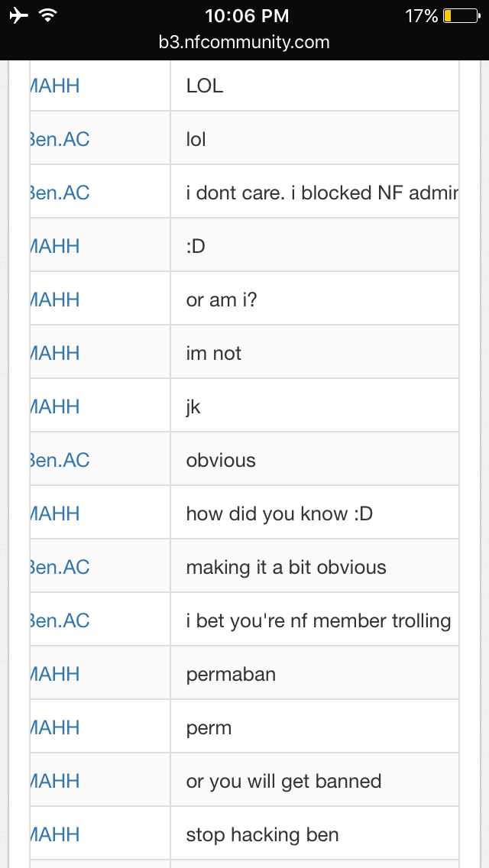The image size is (489, 868).
Task: Open Ben.AC link beside 'making it a bit obvious'
Action: [60, 567]
